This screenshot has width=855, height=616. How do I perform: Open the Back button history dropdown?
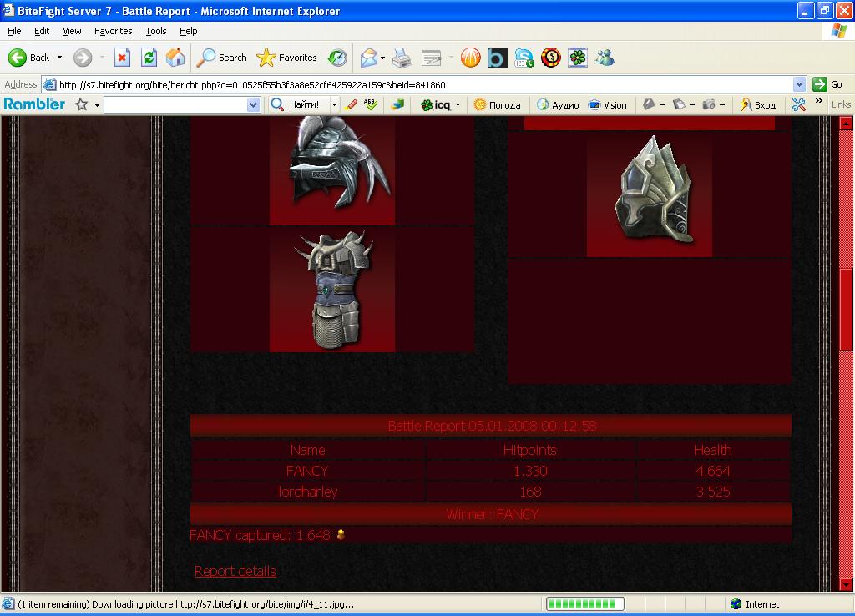[59, 58]
